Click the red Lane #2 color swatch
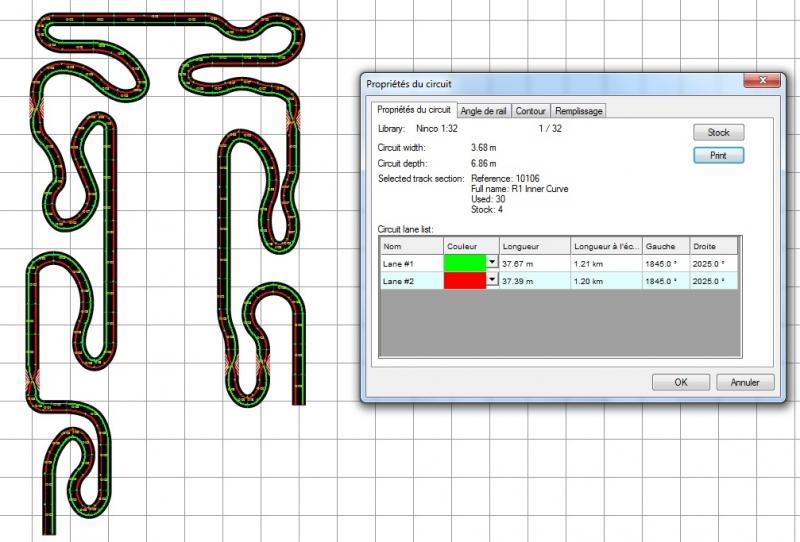The width and height of the screenshot is (800, 542). click(x=465, y=281)
